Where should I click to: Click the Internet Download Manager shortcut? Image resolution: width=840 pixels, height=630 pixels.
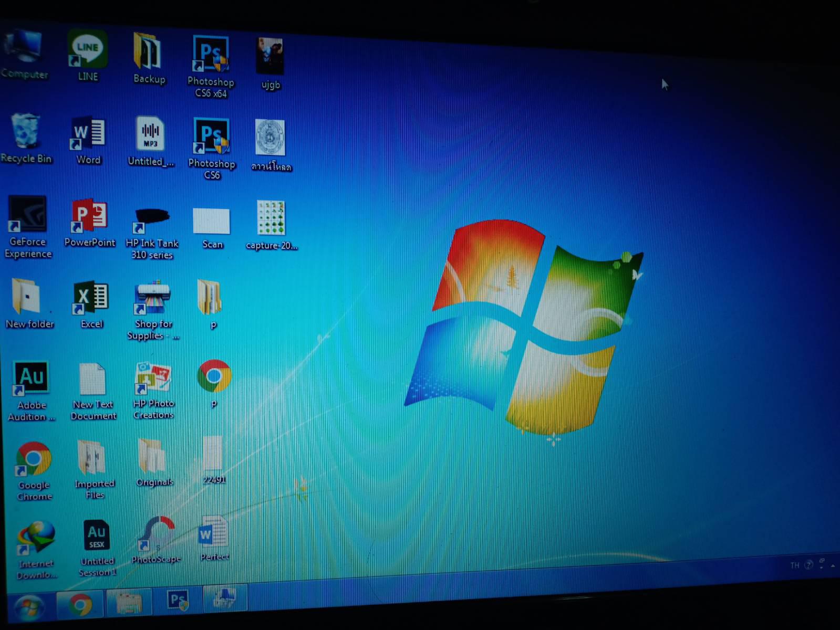tap(36, 550)
